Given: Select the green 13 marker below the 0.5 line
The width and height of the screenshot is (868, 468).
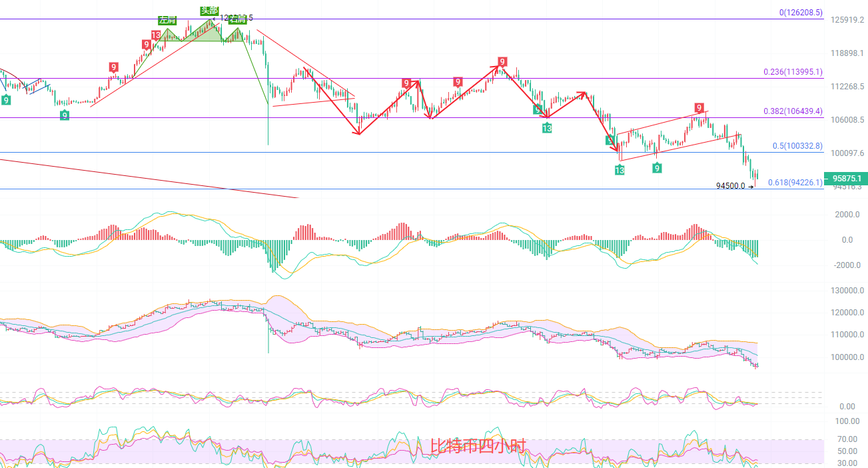Looking at the screenshot, I should point(620,171).
